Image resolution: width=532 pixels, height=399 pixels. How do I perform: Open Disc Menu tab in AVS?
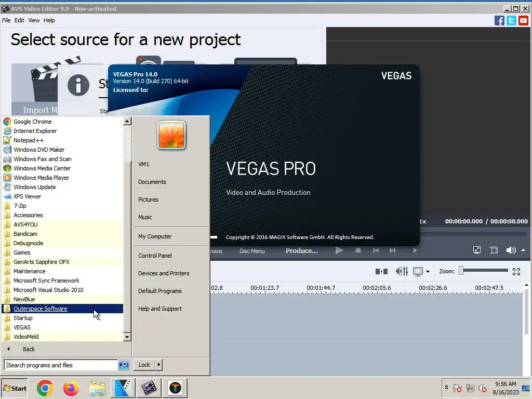[x=252, y=251]
